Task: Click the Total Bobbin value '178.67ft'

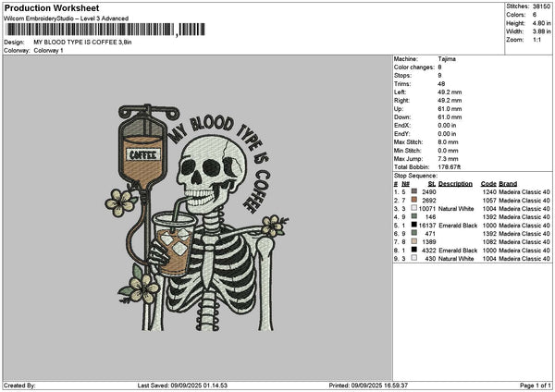Action: click(x=450, y=167)
